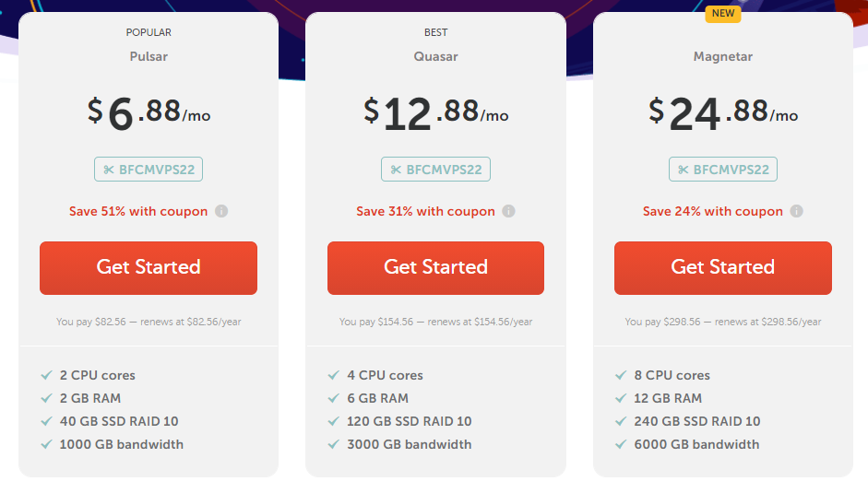The height and width of the screenshot is (493, 868).
Task: Get started with the Magnetar plan
Action: [x=723, y=268]
